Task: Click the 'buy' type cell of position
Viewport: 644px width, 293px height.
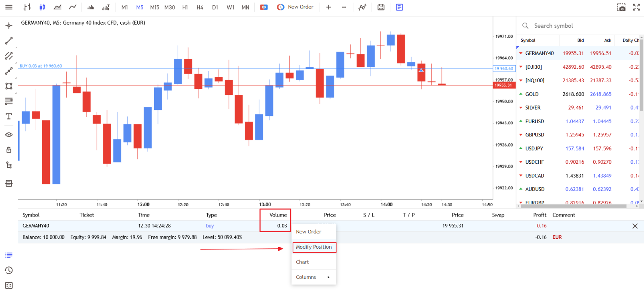Action: [x=210, y=226]
